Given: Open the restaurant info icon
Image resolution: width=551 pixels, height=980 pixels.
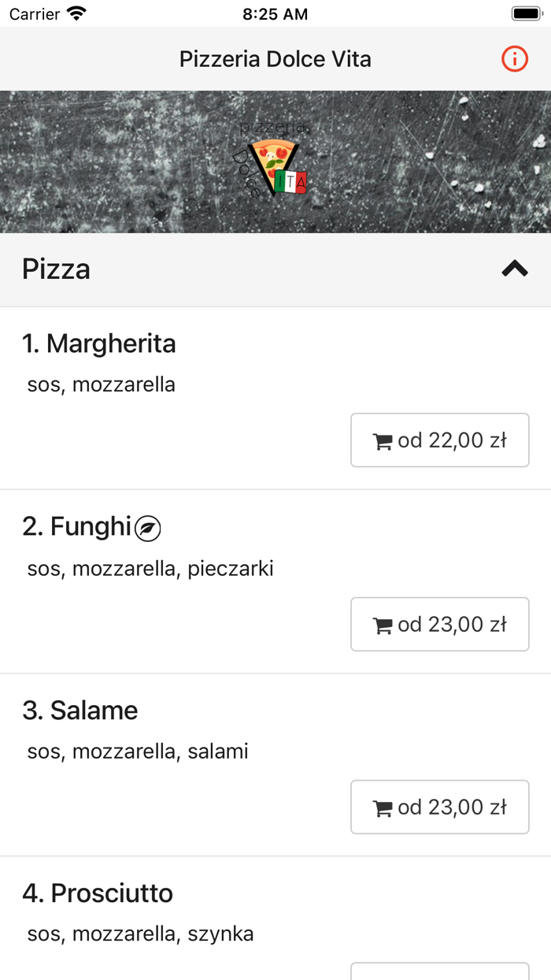Looking at the screenshot, I should click(514, 59).
